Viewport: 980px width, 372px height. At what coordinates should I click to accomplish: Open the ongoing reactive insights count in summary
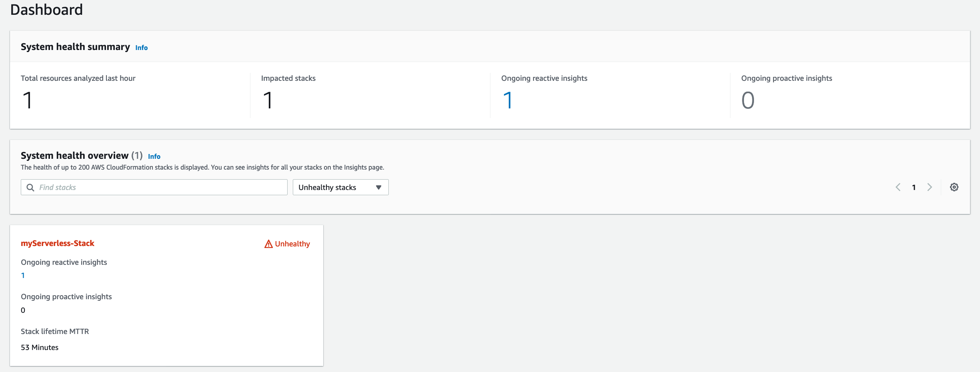click(x=508, y=100)
